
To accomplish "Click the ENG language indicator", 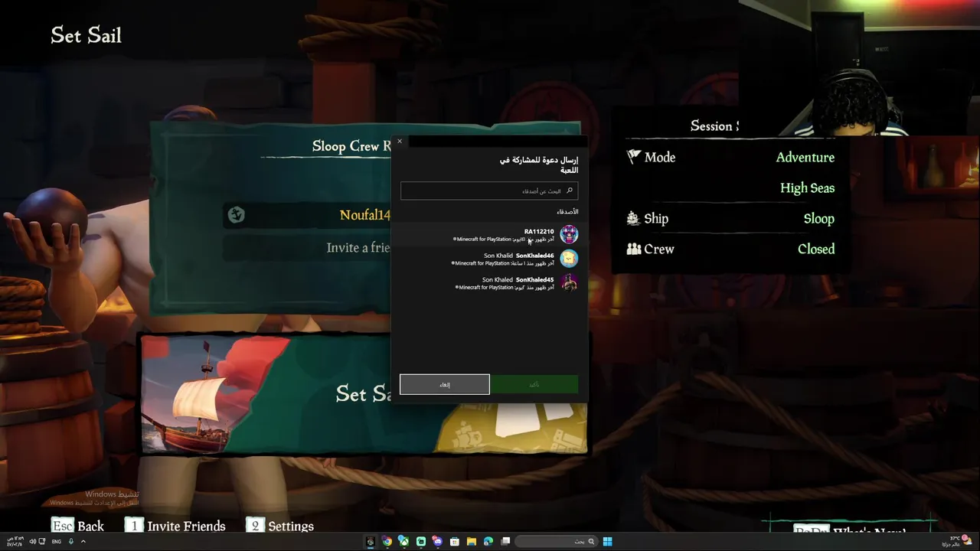I will (57, 542).
